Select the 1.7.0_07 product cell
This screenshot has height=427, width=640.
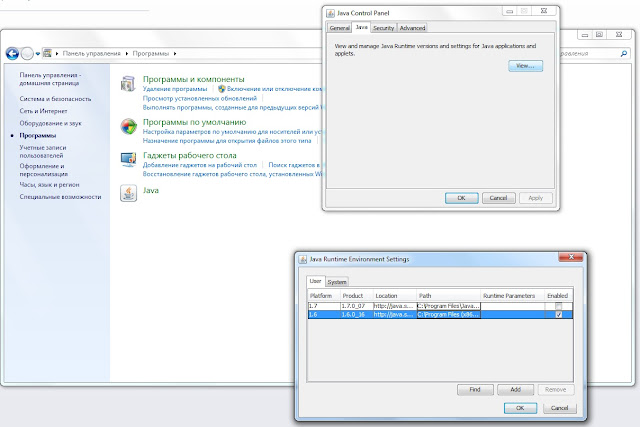pyautogui.click(x=357, y=306)
